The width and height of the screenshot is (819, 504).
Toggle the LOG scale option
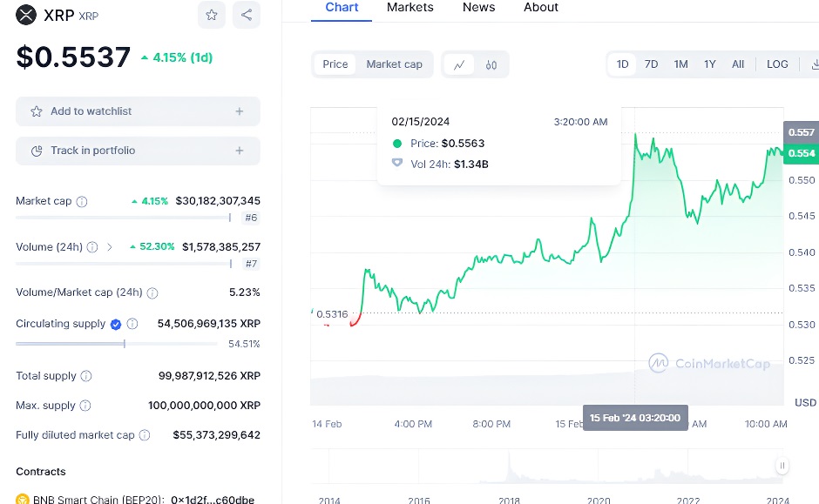[777, 64]
